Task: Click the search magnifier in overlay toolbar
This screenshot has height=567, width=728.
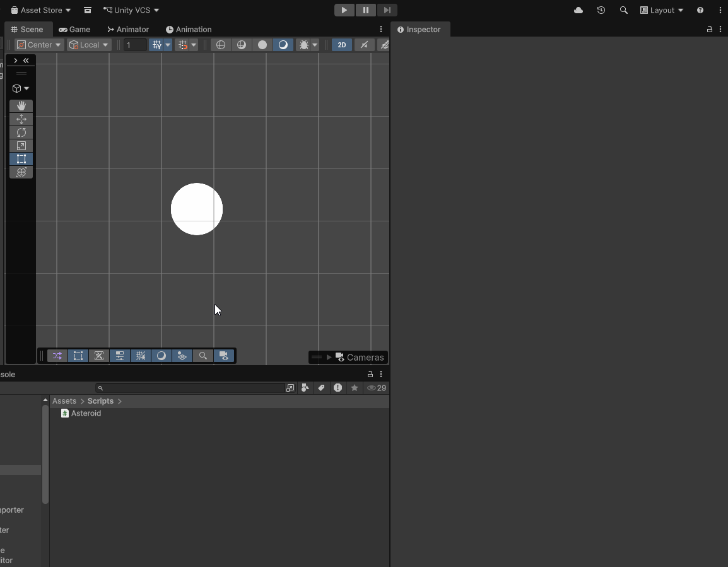Action: pos(203,356)
